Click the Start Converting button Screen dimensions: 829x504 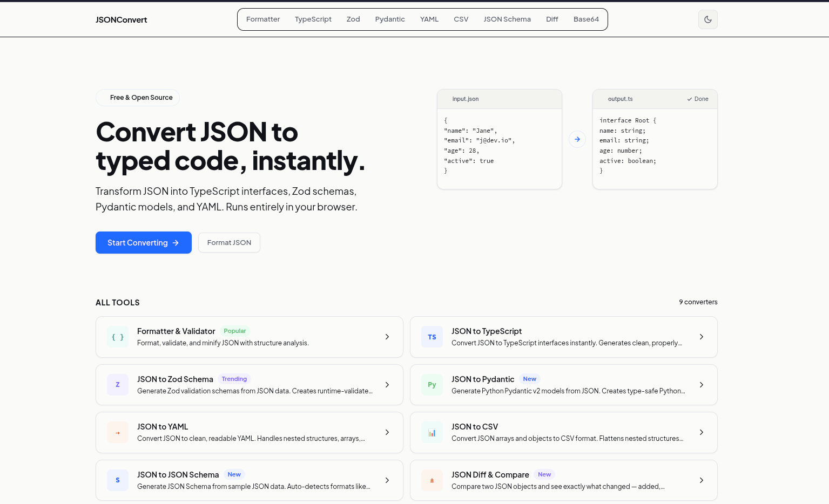pos(143,242)
